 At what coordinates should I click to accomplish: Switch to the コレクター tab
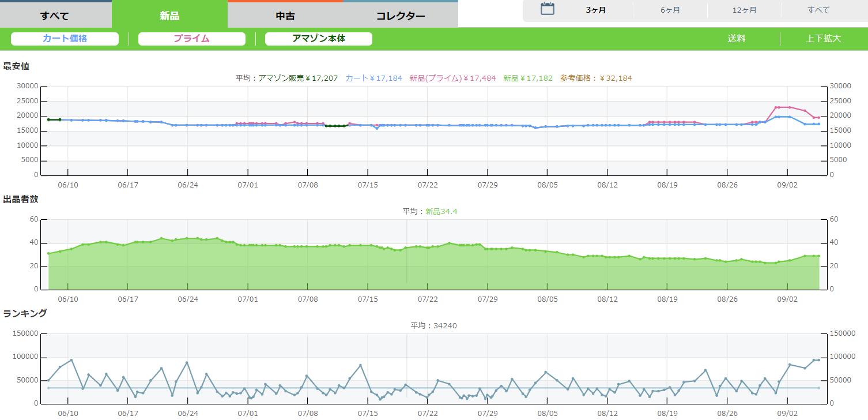(x=401, y=16)
